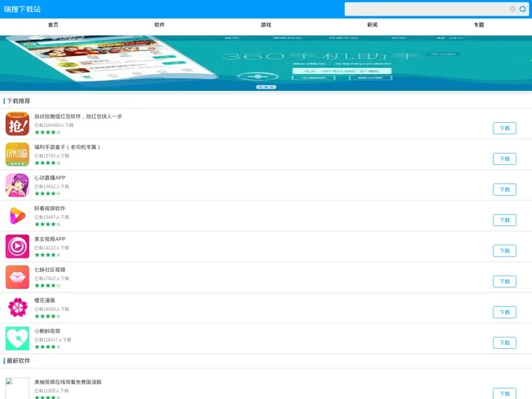Open the red 抢! red-packet app icon
The width and height of the screenshot is (532, 399).
click(x=17, y=124)
